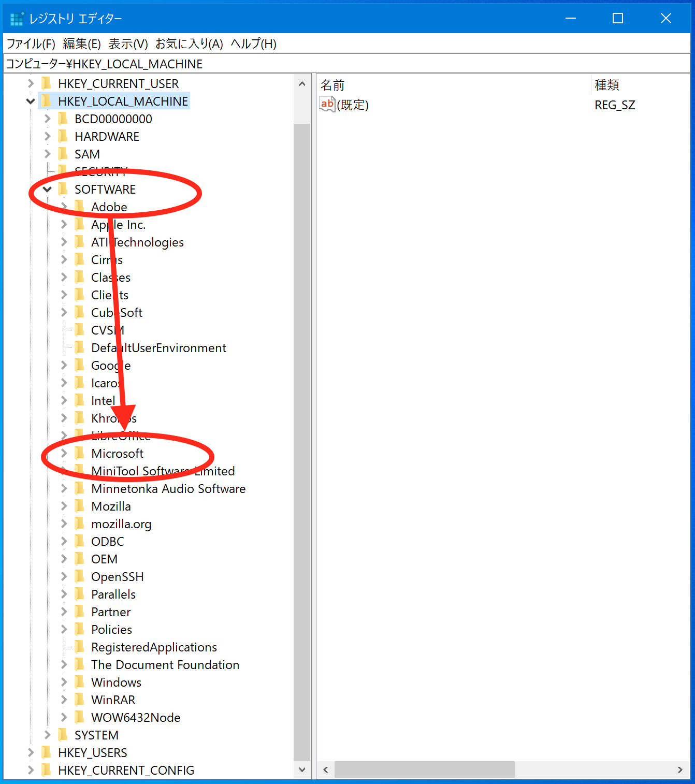
Task: Select the (既定) value name
Action: point(353,105)
